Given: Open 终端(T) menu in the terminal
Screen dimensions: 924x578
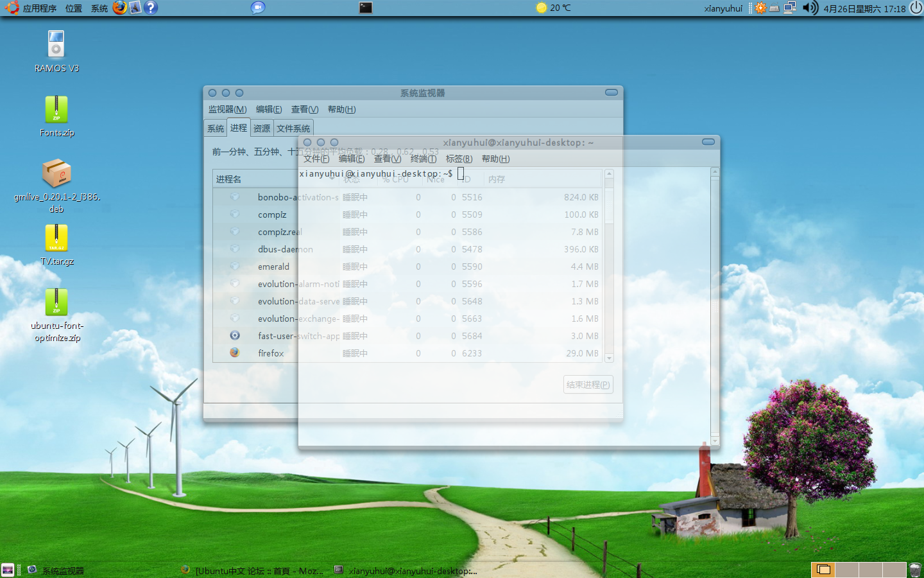Looking at the screenshot, I should click(x=424, y=159).
